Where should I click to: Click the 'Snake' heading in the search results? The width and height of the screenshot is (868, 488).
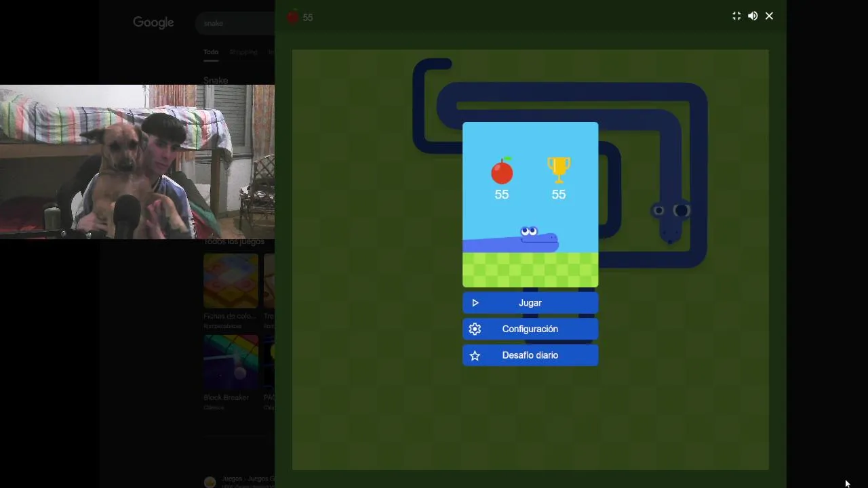216,80
